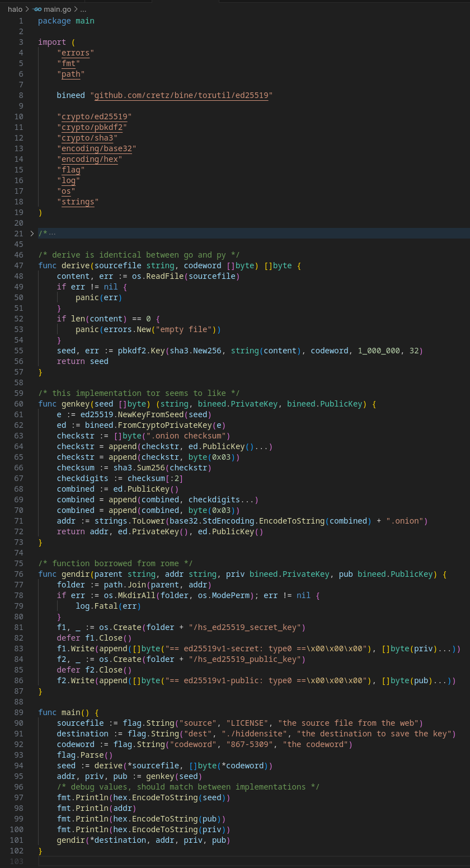This screenshot has width=470, height=868.
Task: Follow the "fmt" import link
Action: pyautogui.click(x=69, y=63)
